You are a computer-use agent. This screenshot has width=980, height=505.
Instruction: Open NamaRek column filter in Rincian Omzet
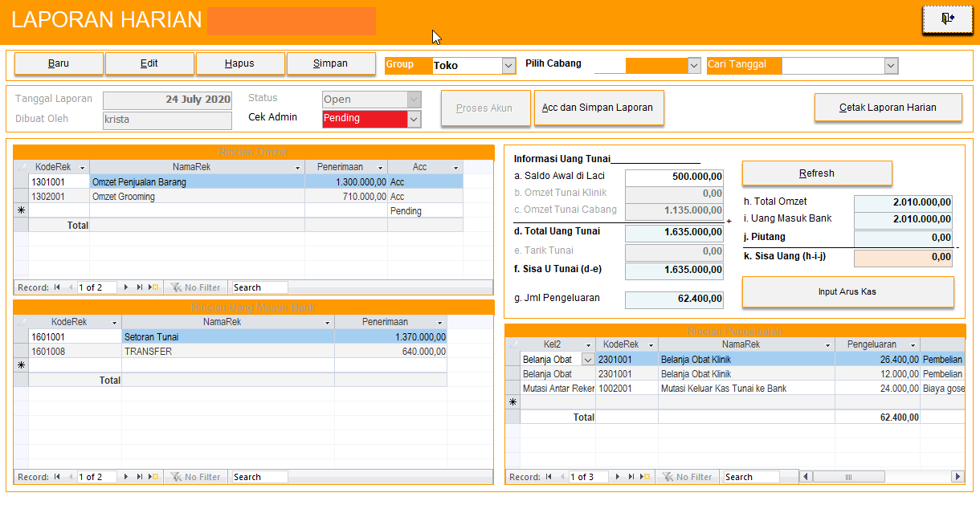click(x=298, y=168)
